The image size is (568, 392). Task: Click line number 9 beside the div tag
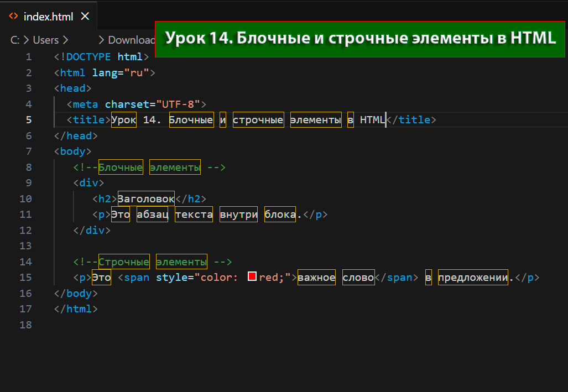click(28, 183)
